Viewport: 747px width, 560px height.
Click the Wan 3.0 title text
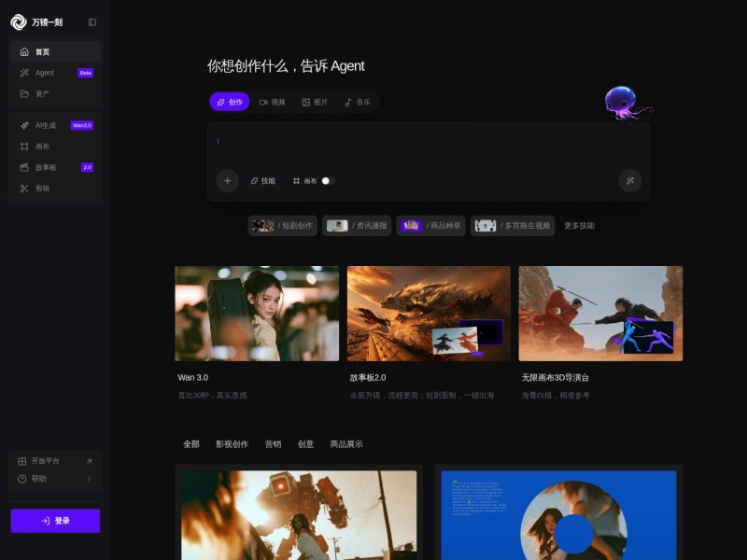click(193, 378)
